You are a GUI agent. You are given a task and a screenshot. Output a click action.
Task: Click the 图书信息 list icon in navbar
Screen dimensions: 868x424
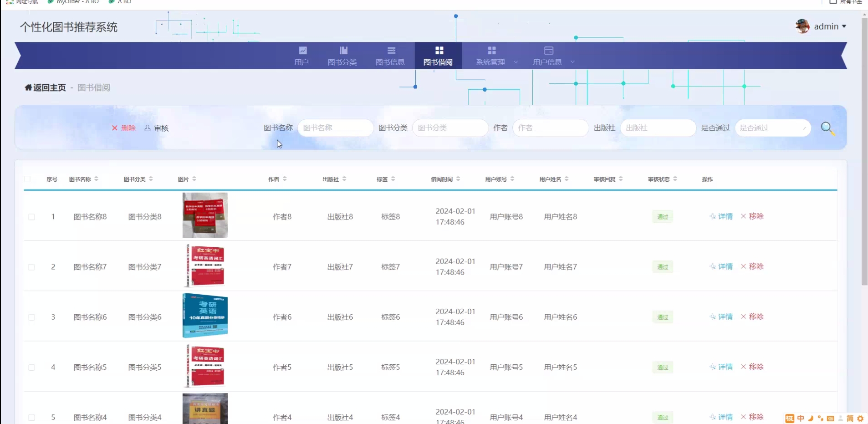(x=391, y=51)
